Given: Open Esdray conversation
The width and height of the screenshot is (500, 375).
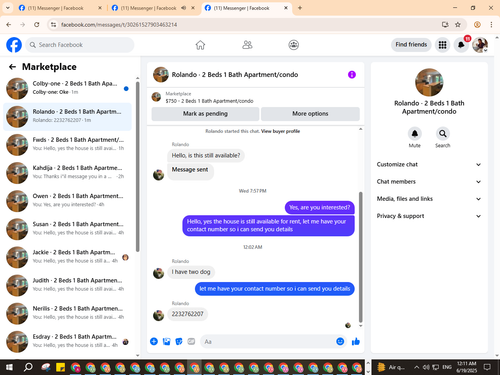Looking at the screenshot, I should (67, 341).
